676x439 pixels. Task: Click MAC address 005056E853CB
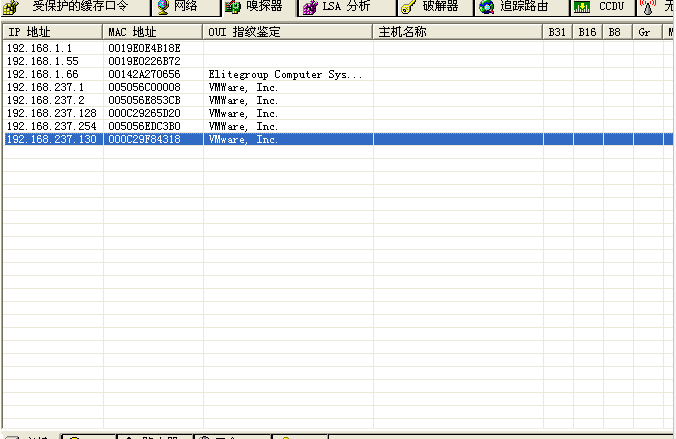tap(144, 100)
